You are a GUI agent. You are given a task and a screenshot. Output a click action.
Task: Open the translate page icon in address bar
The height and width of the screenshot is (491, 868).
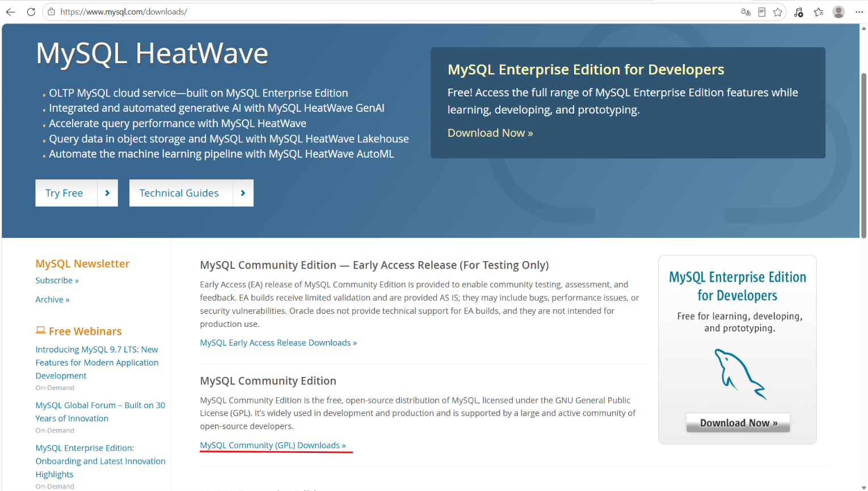point(746,12)
